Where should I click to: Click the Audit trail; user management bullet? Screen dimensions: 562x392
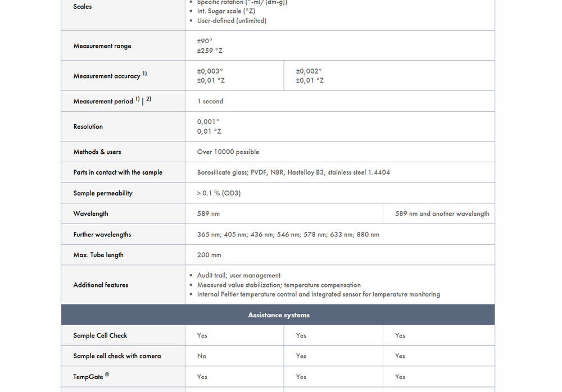239,276
